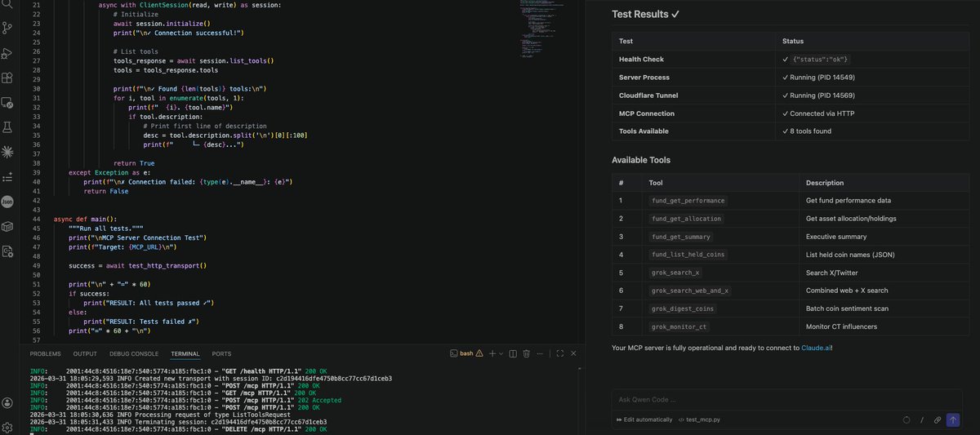Viewport: 980px width, 435px height.
Task: Close the terminal panel
Action: click(575, 353)
